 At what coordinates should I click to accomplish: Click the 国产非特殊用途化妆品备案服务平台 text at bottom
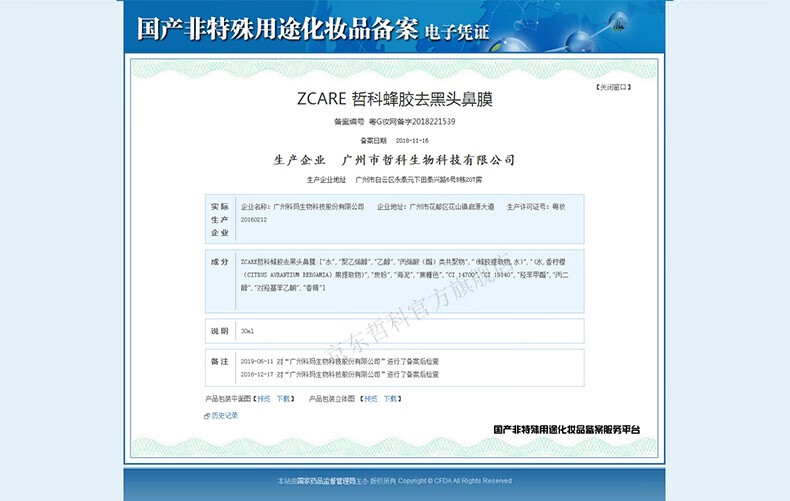(567, 429)
